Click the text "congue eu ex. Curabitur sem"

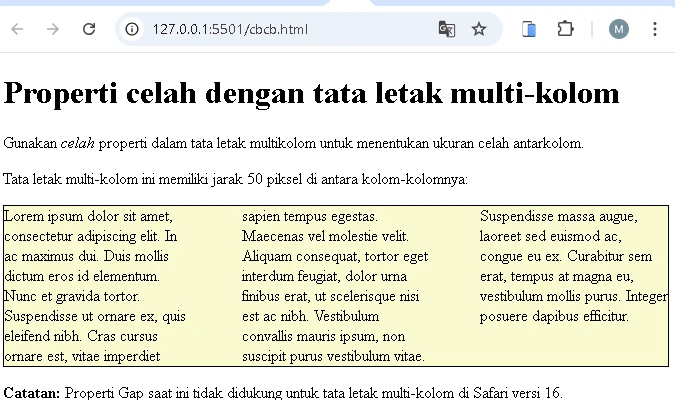[x=566, y=256]
